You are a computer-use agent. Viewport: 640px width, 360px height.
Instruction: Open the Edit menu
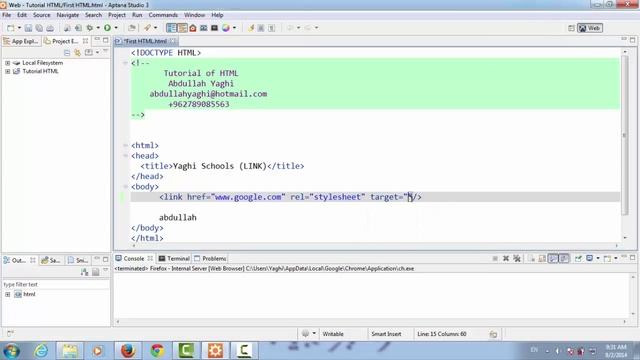22,15
